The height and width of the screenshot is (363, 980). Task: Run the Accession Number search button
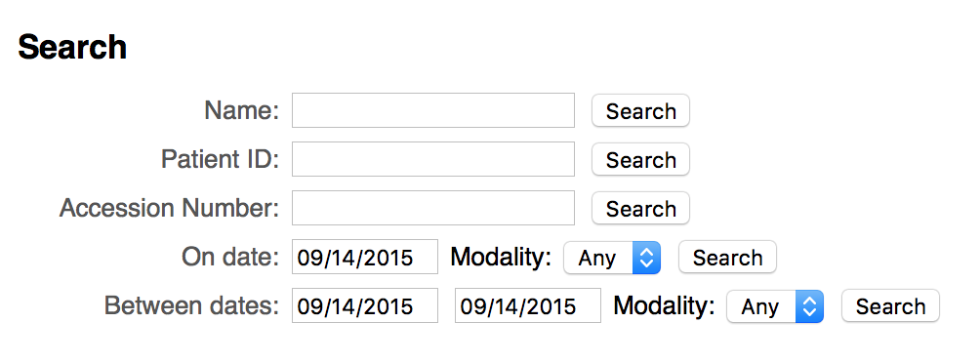tap(640, 208)
